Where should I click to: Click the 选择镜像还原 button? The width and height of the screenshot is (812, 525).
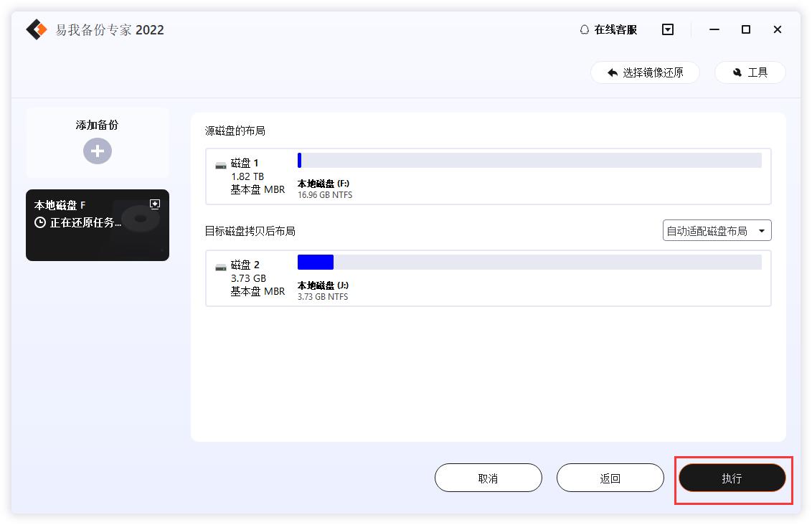[x=644, y=72]
